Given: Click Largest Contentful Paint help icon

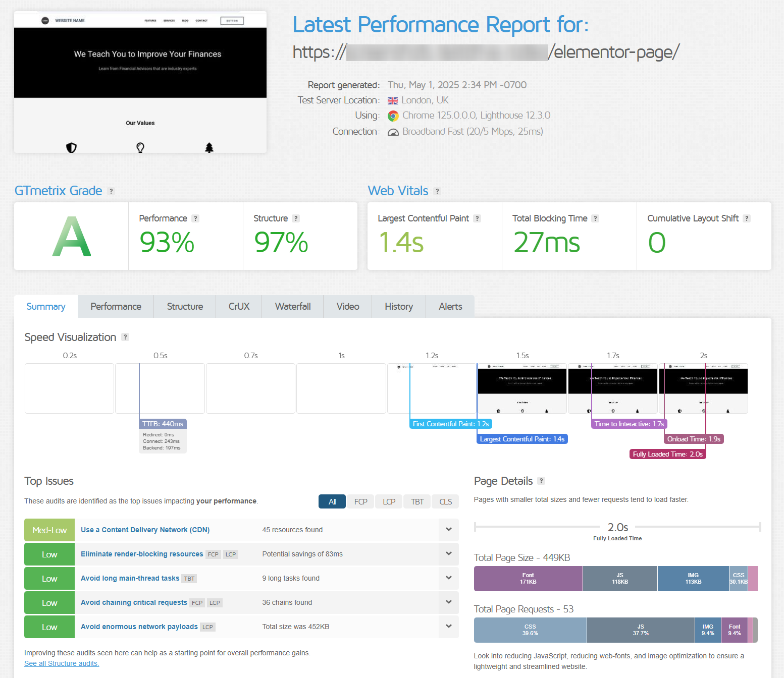Looking at the screenshot, I should pyautogui.click(x=477, y=218).
